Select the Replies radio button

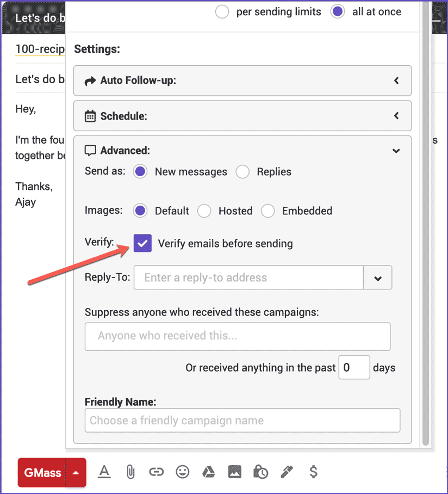[x=242, y=172]
